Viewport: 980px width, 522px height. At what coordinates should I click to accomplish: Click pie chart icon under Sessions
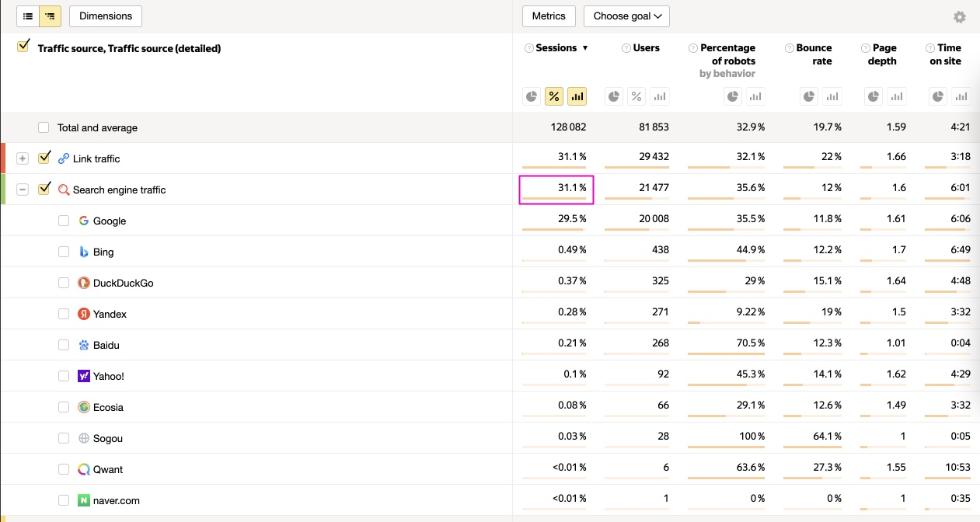coord(532,96)
